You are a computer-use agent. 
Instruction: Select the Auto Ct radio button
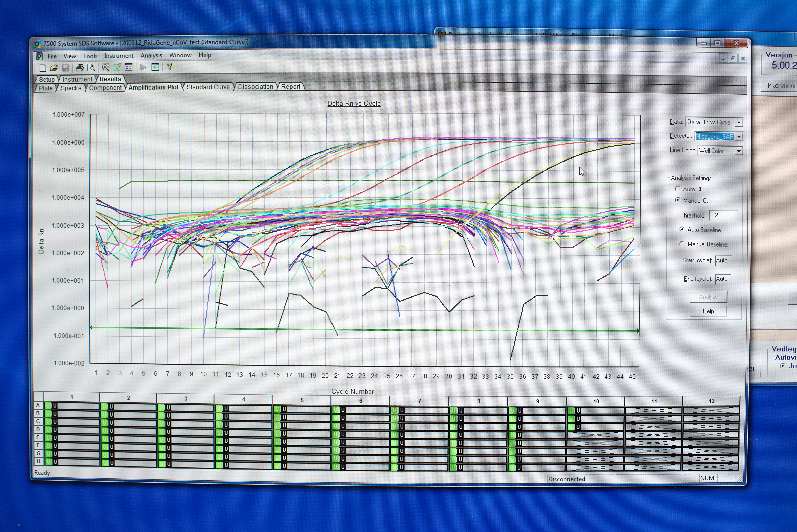point(678,189)
